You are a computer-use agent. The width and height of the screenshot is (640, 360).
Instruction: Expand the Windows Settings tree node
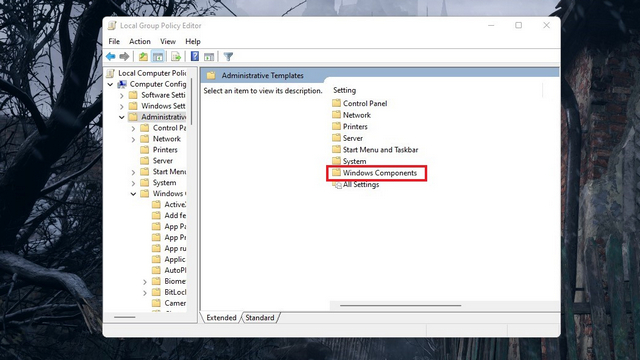click(x=122, y=107)
